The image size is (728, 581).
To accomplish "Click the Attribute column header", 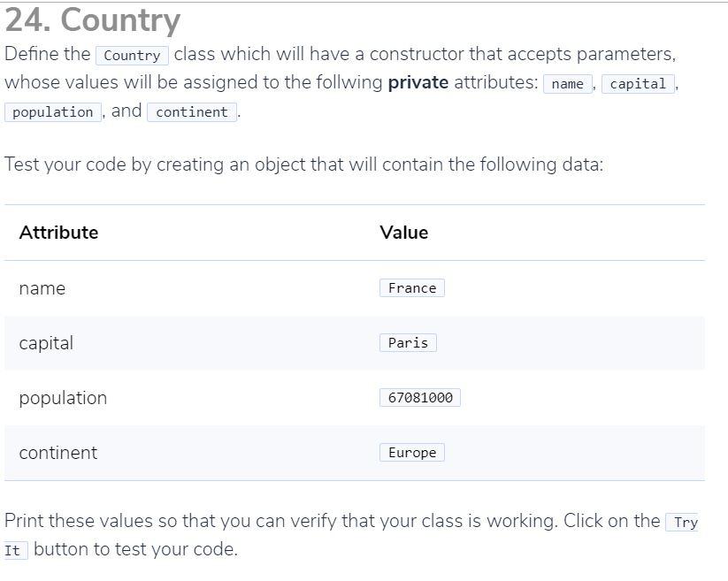I will [59, 233].
